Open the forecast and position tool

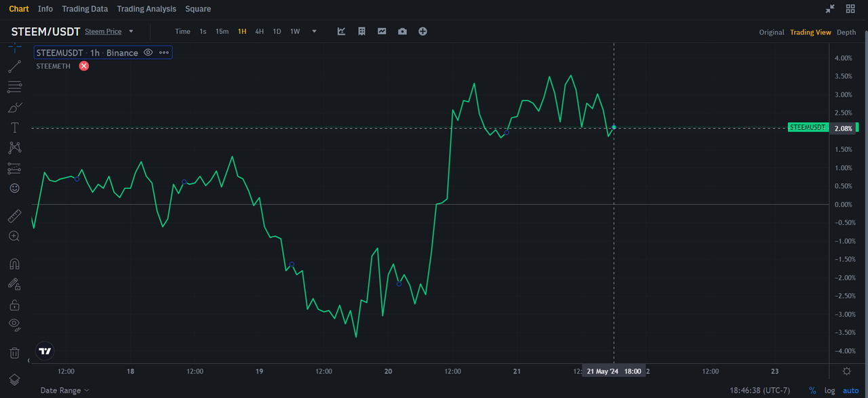coord(14,167)
